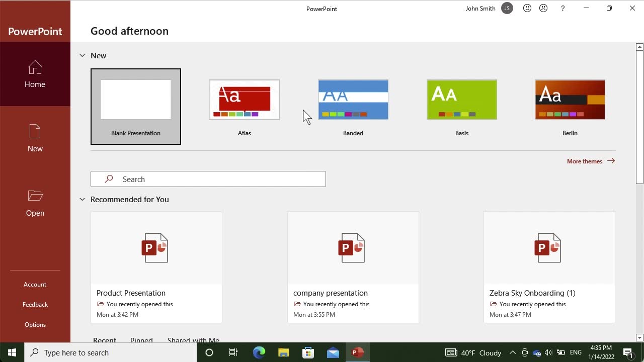This screenshot has width=644, height=362.
Task: Show hidden system tray icons
Action: 512,352
